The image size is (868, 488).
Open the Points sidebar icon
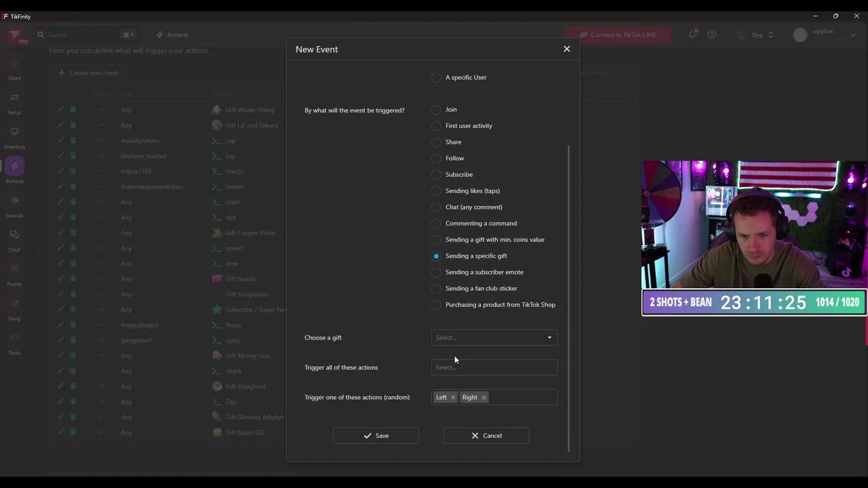click(14, 269)
